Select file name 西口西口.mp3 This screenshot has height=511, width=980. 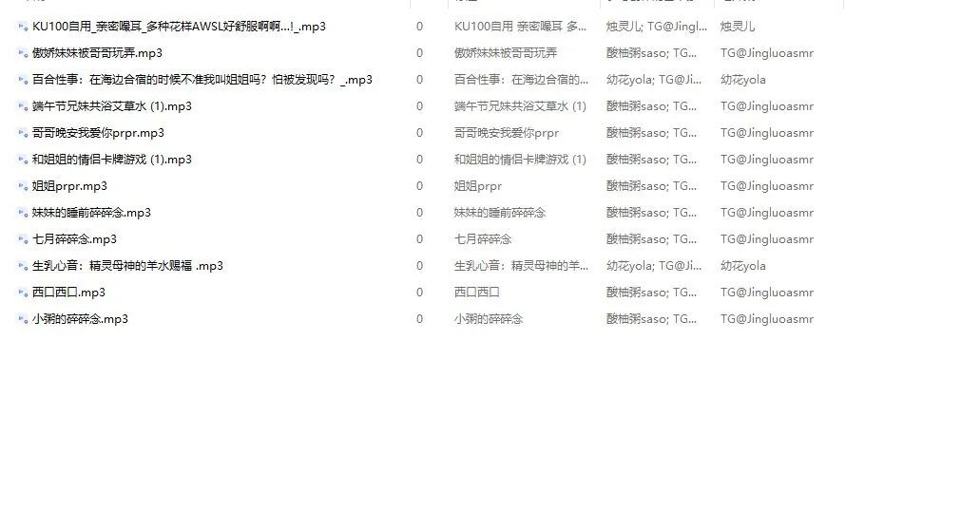(x=68, y=292)
